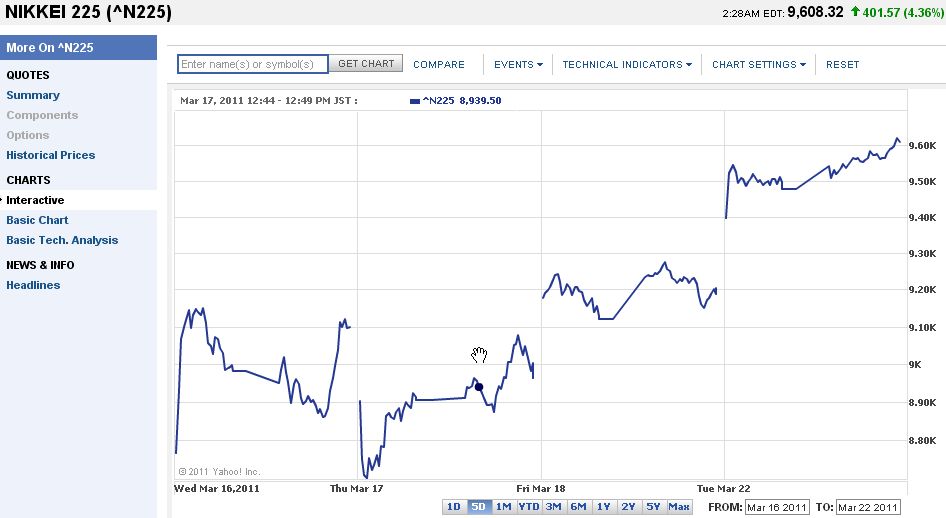The height and width of the screenshot is (518, 946).
Task: Open Basic Tech. Analysis link
Action: pos(62,240)
